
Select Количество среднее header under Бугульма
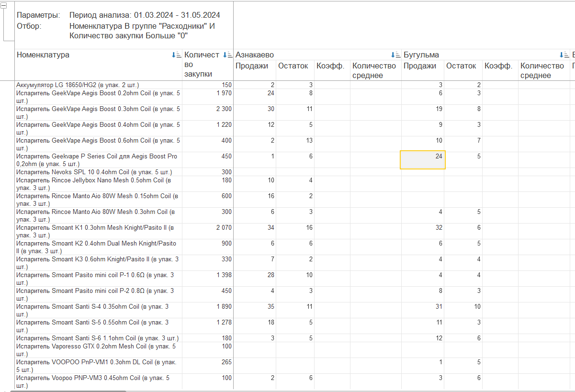pyautogui.click(x=542, y=70)
